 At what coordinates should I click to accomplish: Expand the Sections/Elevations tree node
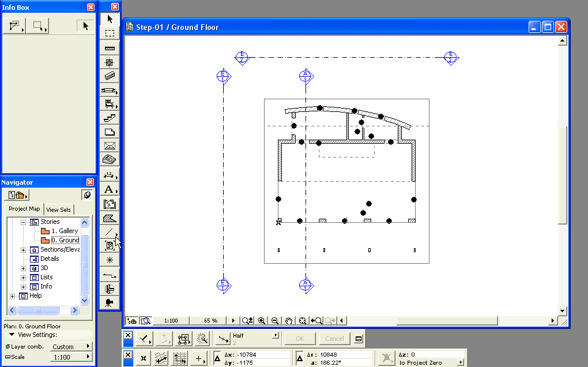[x=24, y=249]
